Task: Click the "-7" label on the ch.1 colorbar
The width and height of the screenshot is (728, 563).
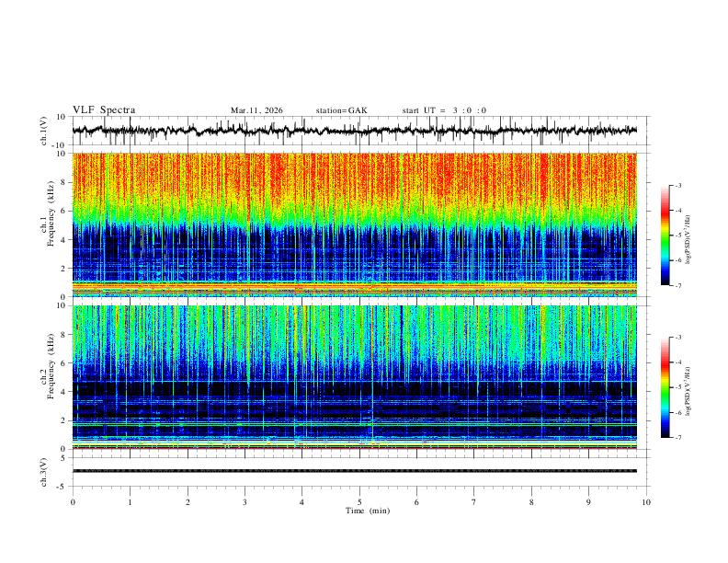Action: pos(678,285)
